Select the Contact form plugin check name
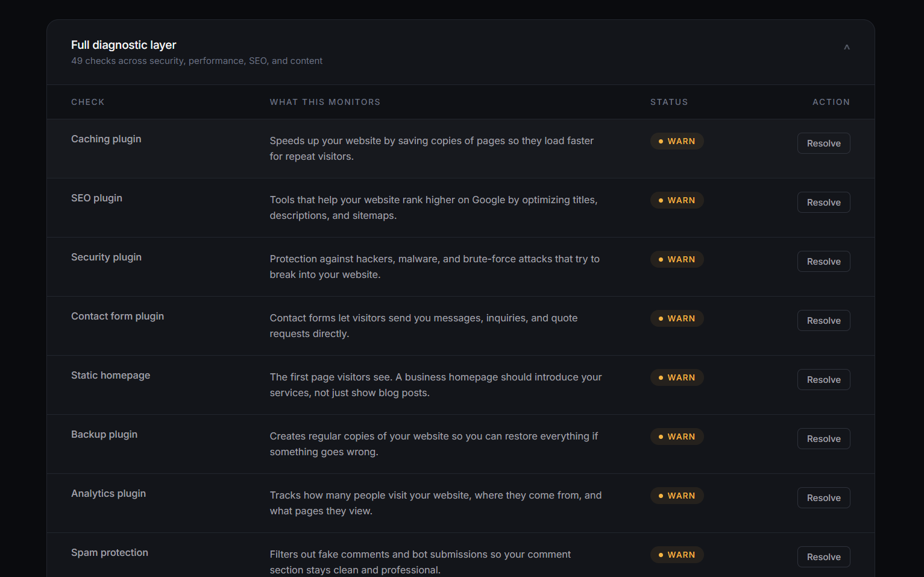Image resolution: width=924 pixels, height=577 pixels. pos(118,317)
